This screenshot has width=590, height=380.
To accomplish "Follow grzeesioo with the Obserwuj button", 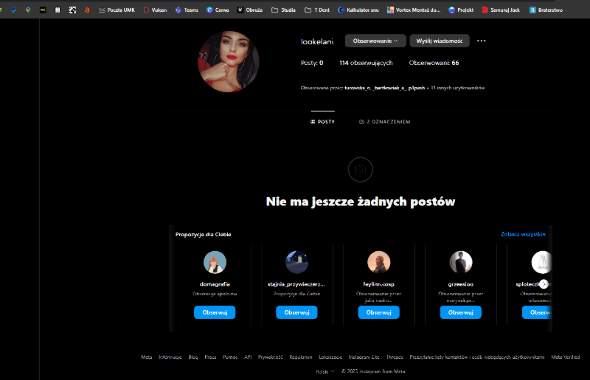I will pyautogui.click(x=461, y=312).
